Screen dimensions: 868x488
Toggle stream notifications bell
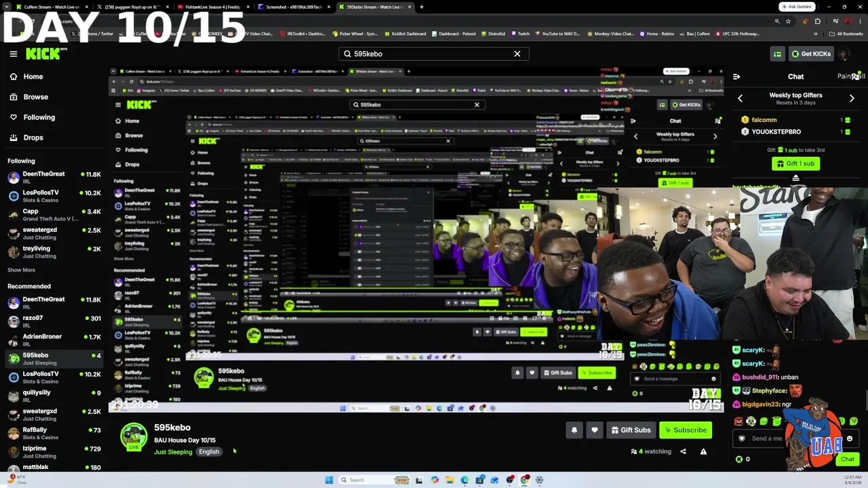pyautogui.click(x=574, y=430)
